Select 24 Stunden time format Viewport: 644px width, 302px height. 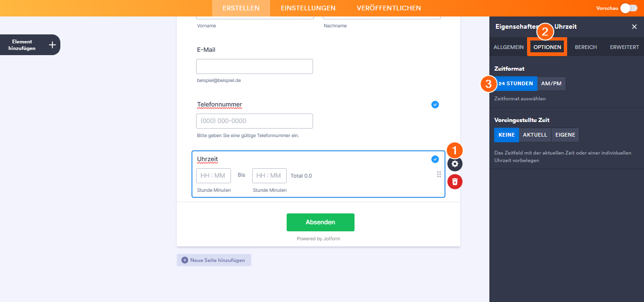pos(516,83)
